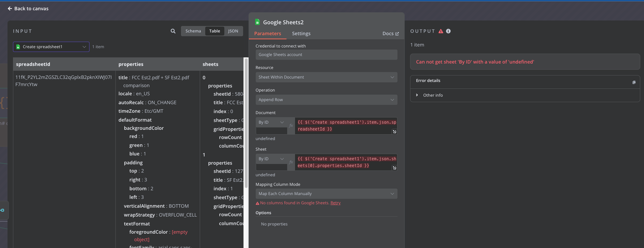Click the spreadsheetId value cell
Image resolution: width=644 pixels, height=248 pixels.
pos(64,81)
